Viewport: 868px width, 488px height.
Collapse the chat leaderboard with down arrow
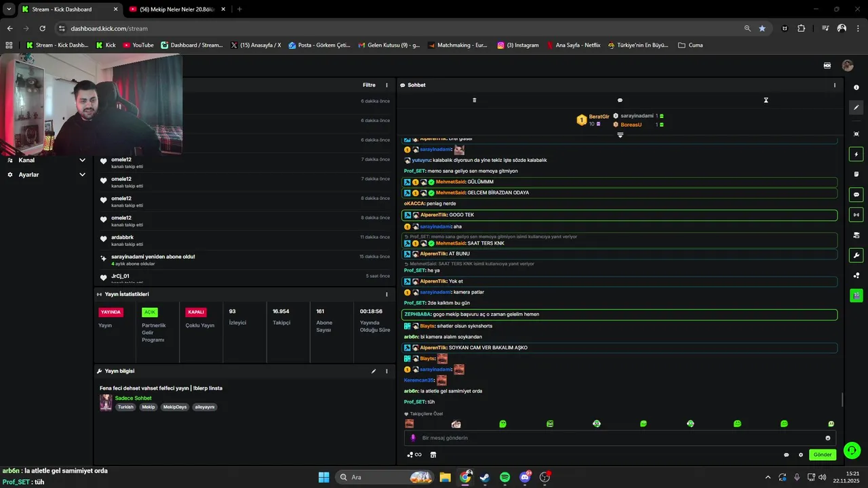(x=620, y=135)
